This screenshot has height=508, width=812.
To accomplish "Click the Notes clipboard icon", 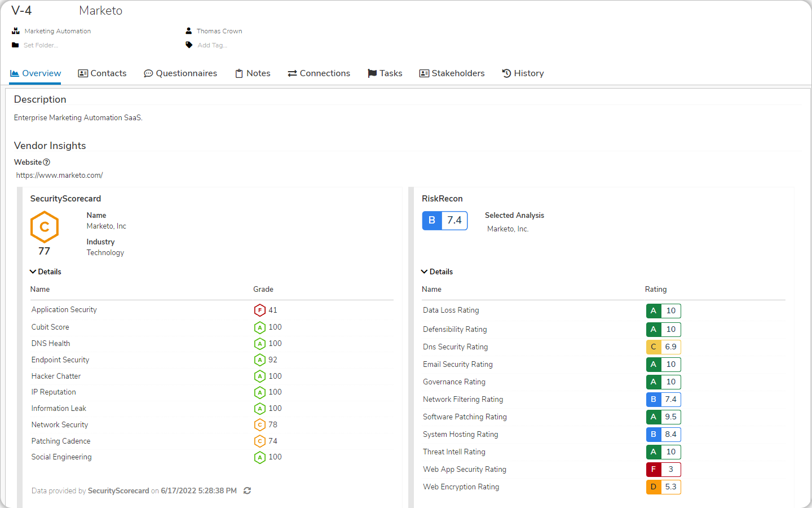I will coord(237,73).
